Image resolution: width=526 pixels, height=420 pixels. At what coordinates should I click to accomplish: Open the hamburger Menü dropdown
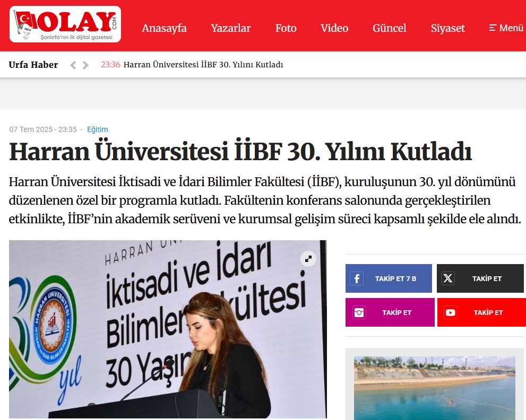pyautogui.click(x=506, y=28)
